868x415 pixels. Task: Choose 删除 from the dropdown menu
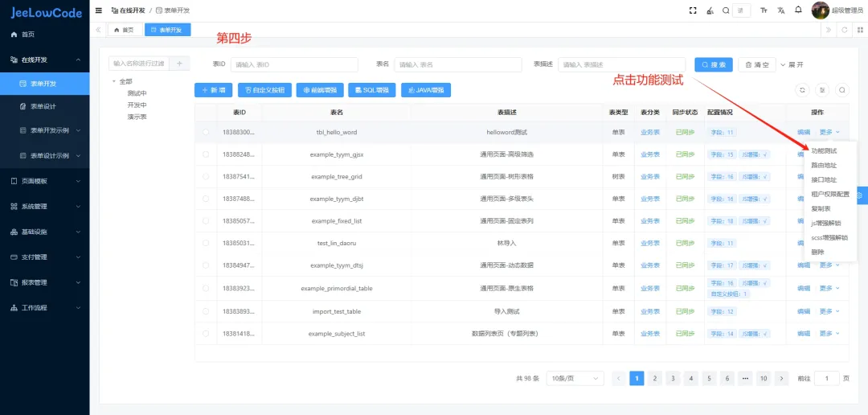click(x=817, y=252)
